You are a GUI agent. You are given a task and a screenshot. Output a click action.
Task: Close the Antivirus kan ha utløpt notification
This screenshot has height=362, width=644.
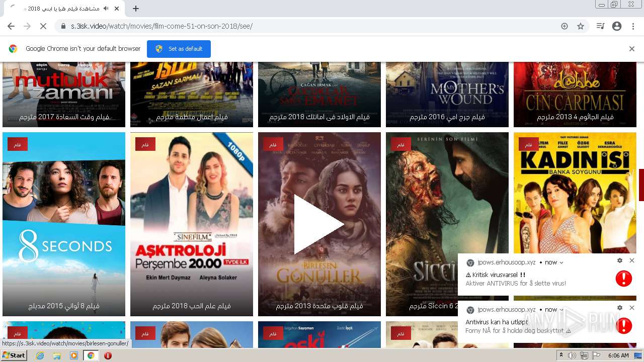click(x=632, y=308)
